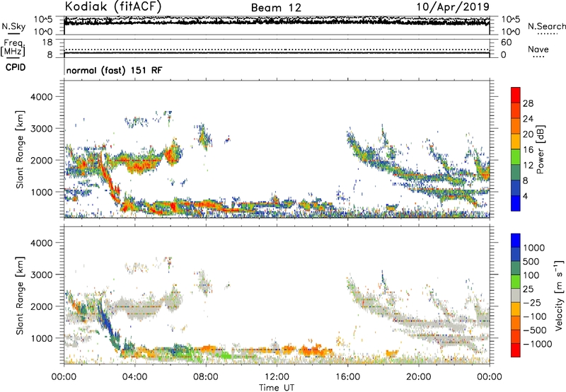The height and width of the screenshot is (392, 566).
Task: Click the 'normal (fast) 151 RF' mode text
Action: click(114, 70)
